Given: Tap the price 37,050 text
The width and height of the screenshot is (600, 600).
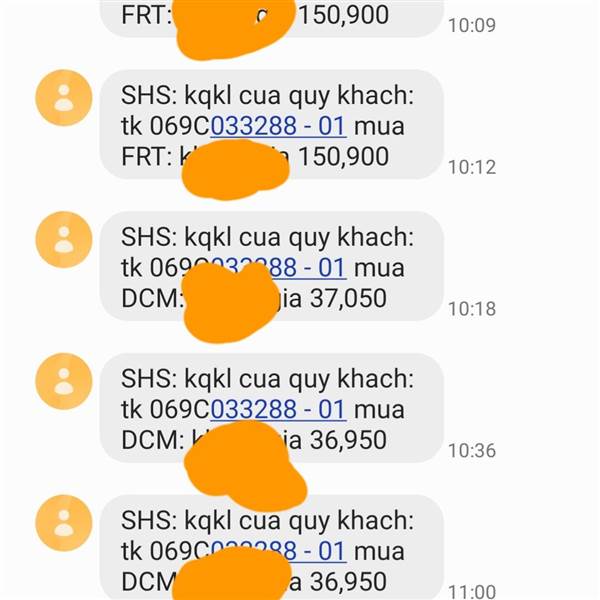Looking at the screenshot, I should (x=348, y=298).
